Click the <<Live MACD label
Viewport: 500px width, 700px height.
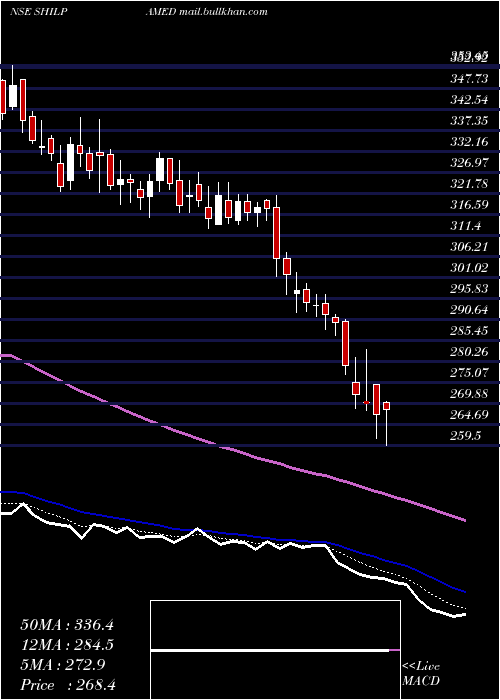[421, 674]
